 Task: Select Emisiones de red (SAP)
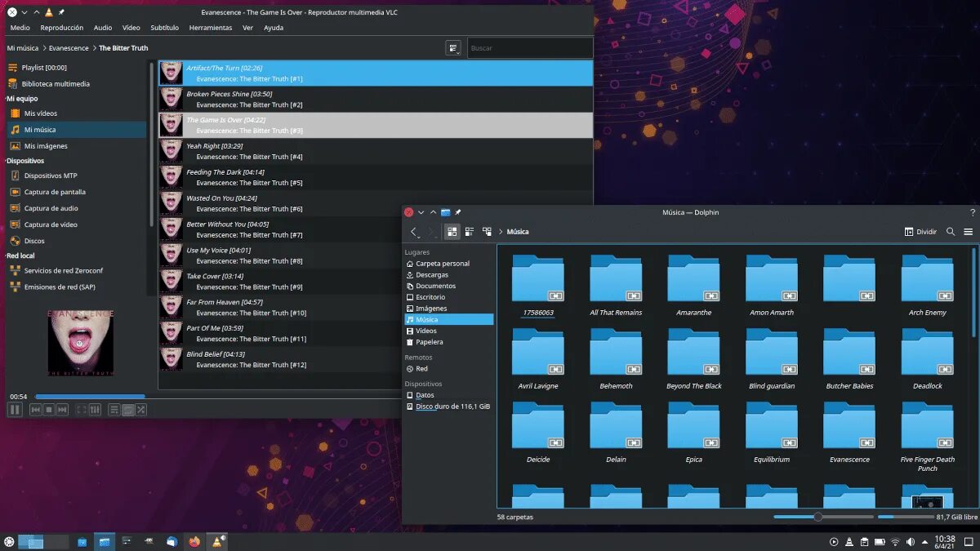click(x=76, y=287)
